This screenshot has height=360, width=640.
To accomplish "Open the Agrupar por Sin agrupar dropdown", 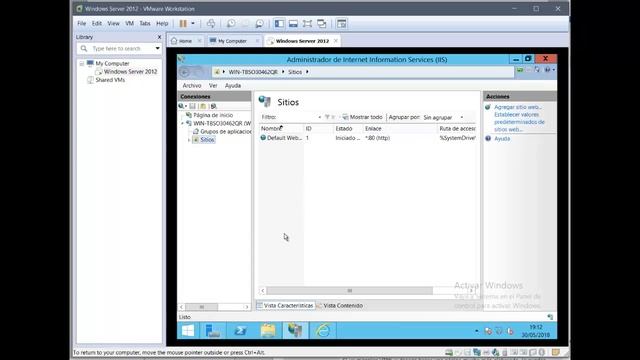I will click(x=443, y=117).
